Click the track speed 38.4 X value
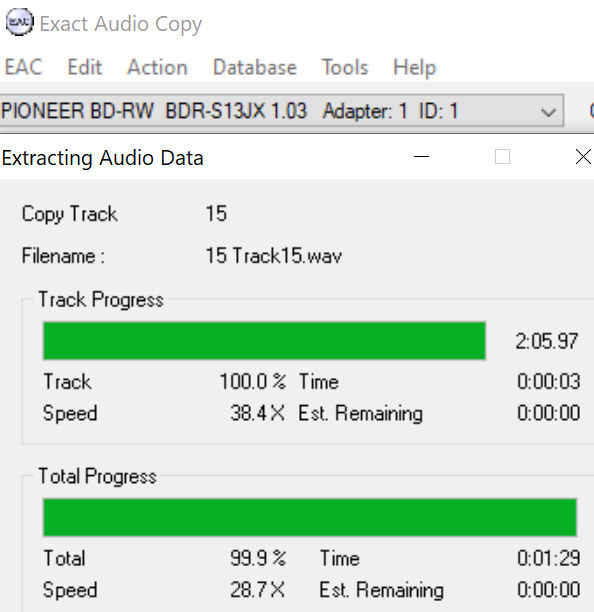Image resolution: width=594 pixels, height=612 pixels. point(257,413)
